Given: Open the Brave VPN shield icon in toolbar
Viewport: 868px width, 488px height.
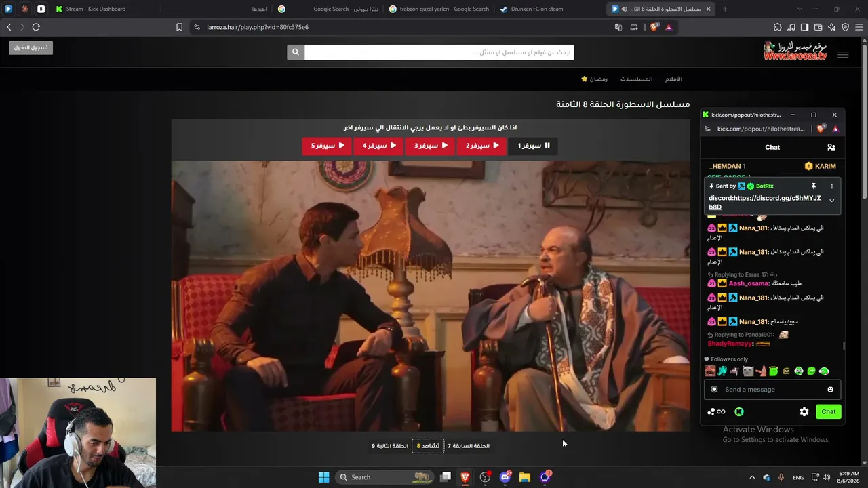Looking at the screenshot, I should [845, 27].
